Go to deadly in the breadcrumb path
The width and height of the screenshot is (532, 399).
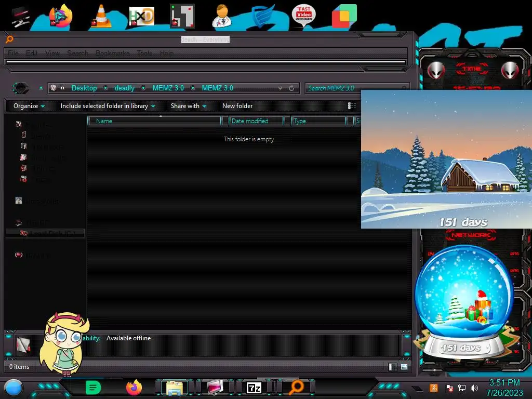(x=125, y=88)
